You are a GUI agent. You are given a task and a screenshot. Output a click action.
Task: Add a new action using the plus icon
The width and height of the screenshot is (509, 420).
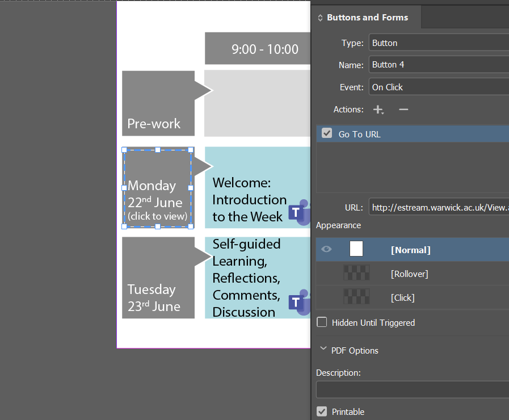click(x=378, y=109)
